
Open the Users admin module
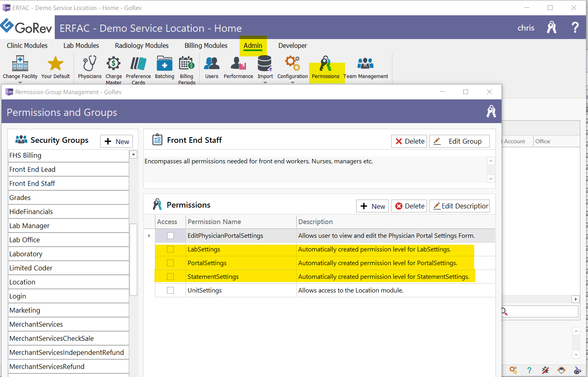point(211,68)
